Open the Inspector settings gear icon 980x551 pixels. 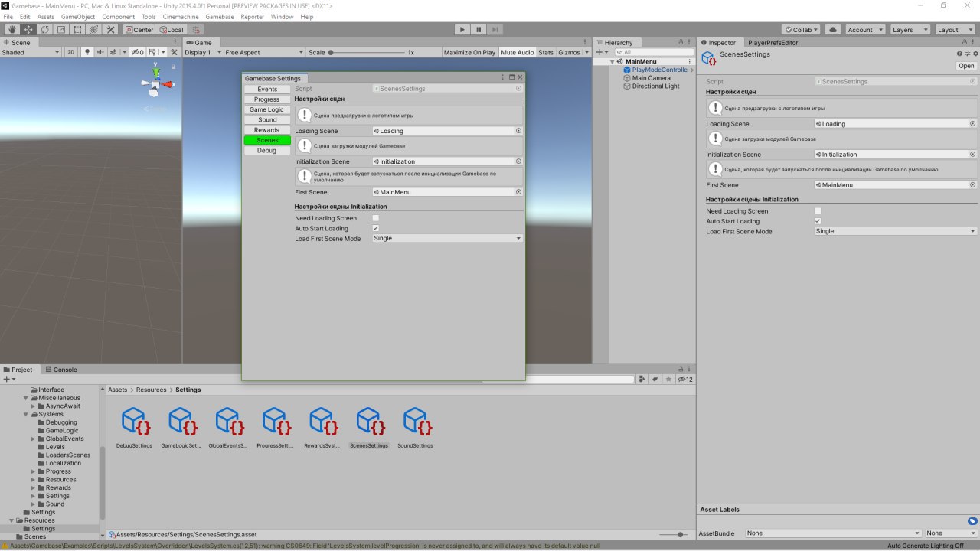[975, 54]
